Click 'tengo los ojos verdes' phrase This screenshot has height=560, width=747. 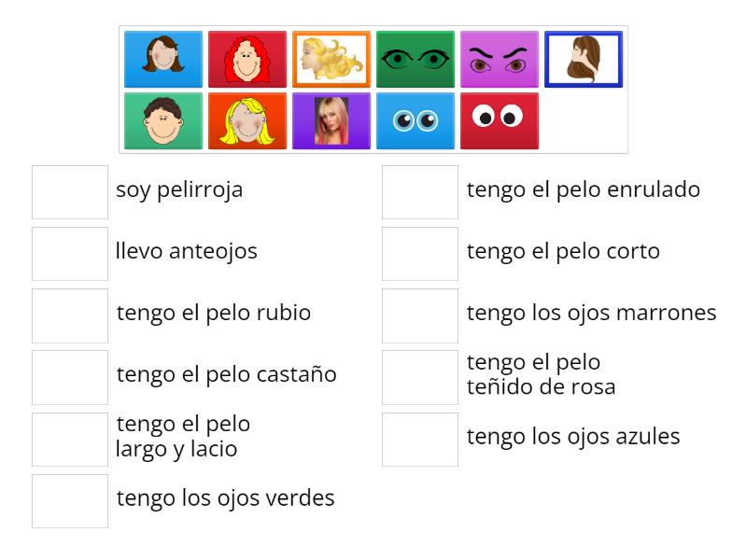click(225, 497)
